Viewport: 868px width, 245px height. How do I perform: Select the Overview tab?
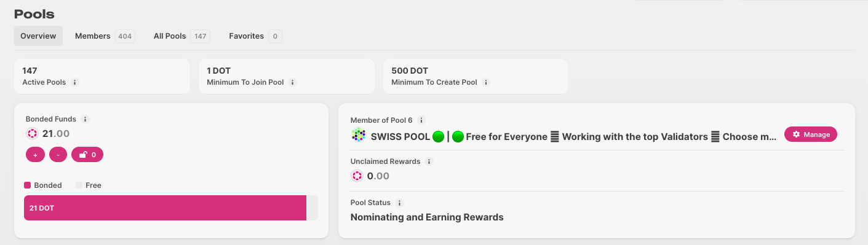tap(38, 36)
